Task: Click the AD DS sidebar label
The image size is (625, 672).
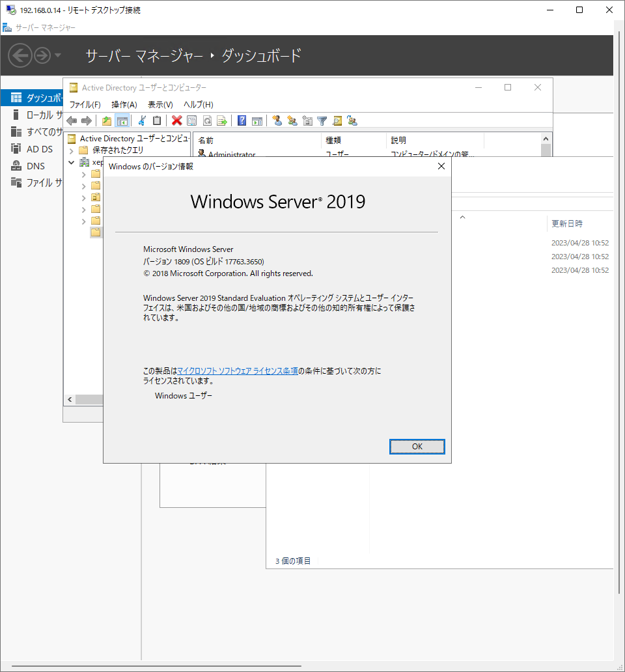Action: click(40, 149)
